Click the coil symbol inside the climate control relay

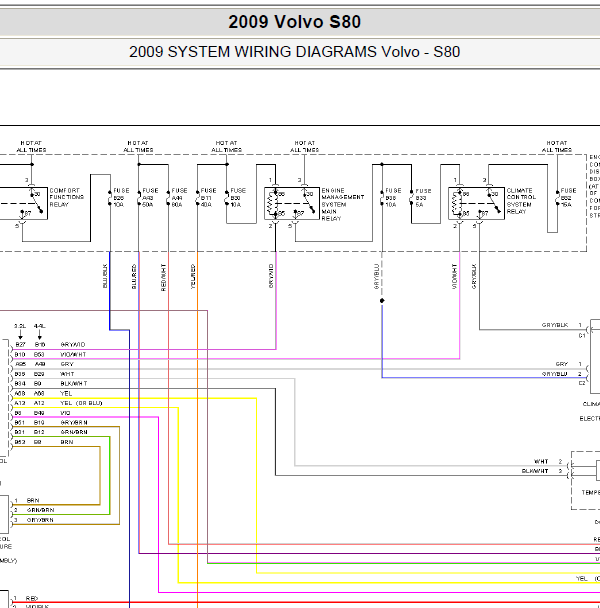pyautogui.click(x=455, y=204)
